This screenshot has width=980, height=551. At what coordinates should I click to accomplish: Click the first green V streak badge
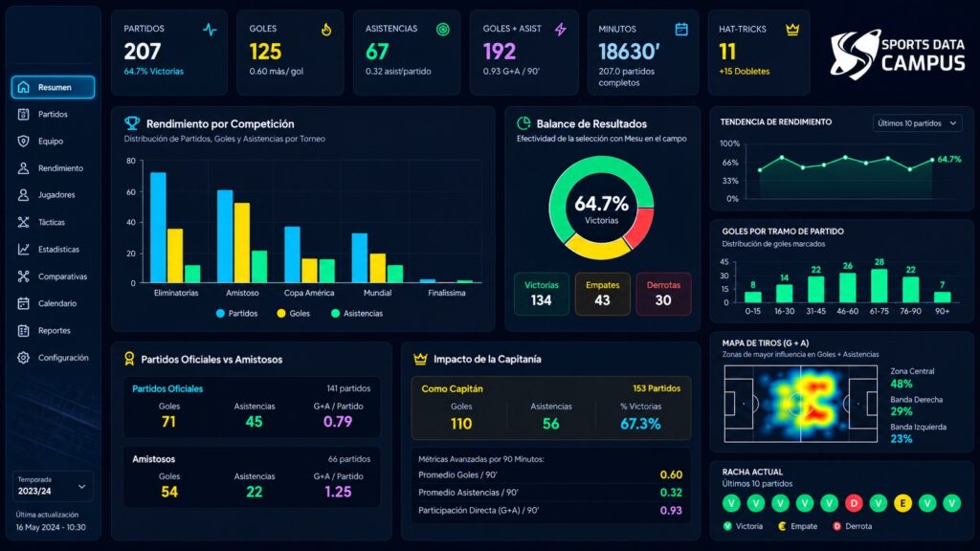731,503
